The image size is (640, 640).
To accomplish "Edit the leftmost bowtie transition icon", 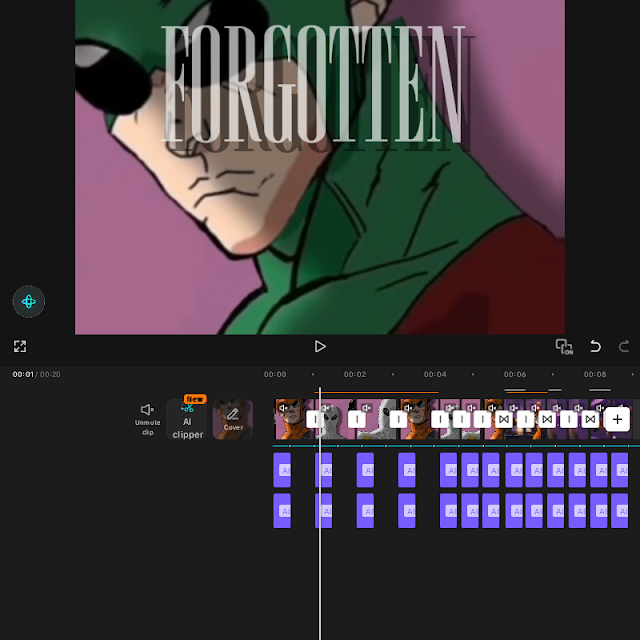I will click(504, 419).
